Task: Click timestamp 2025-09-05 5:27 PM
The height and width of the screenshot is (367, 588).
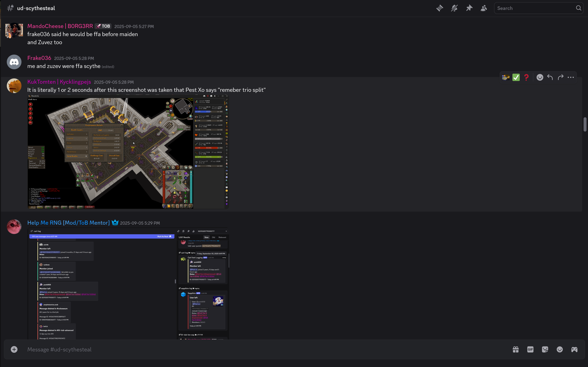Action: 134,26
